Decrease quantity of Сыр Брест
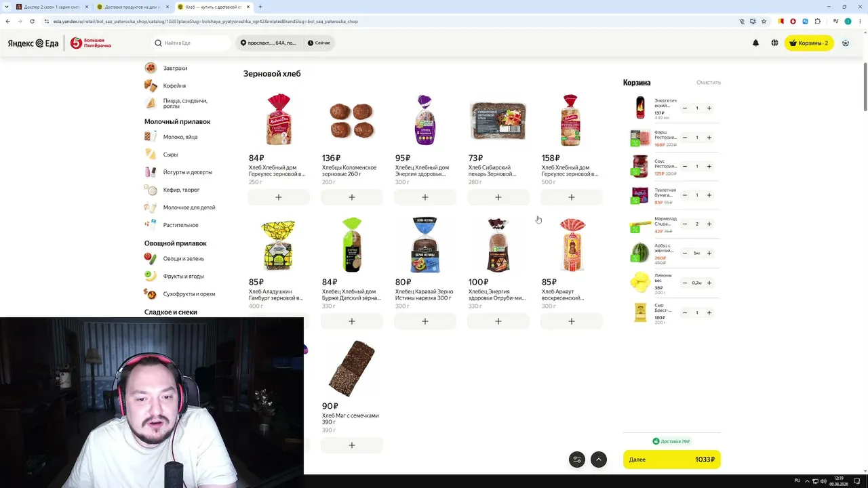 [x=685, y=312]
